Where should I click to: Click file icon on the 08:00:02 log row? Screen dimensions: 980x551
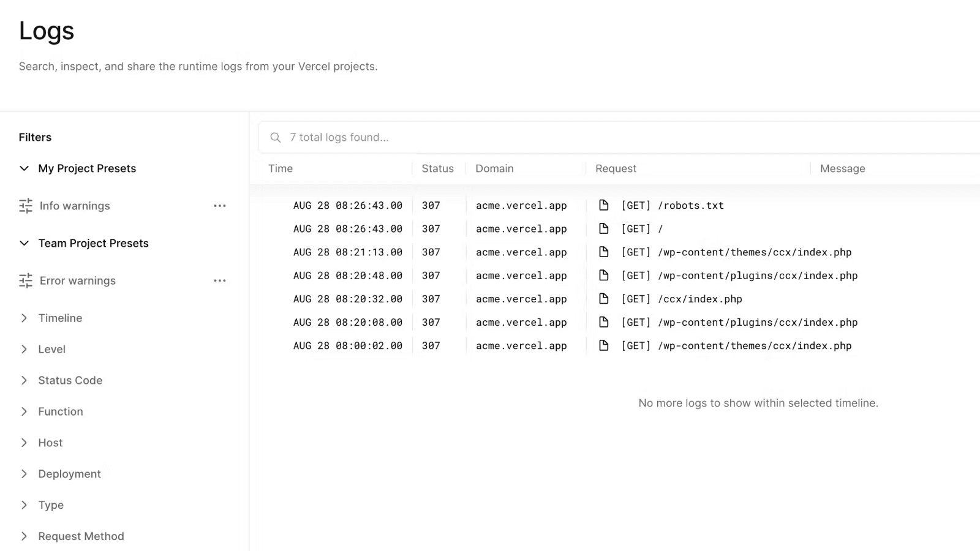[603, 345]
